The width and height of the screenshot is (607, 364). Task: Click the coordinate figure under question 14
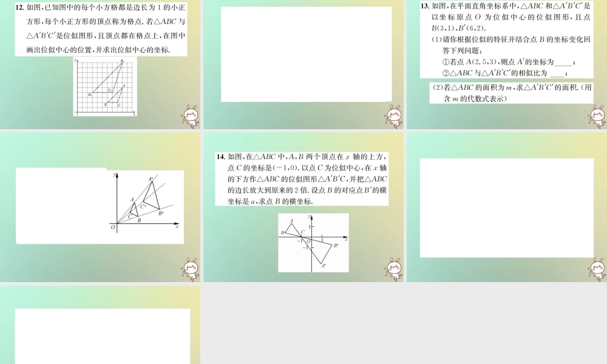pos(313,243)
